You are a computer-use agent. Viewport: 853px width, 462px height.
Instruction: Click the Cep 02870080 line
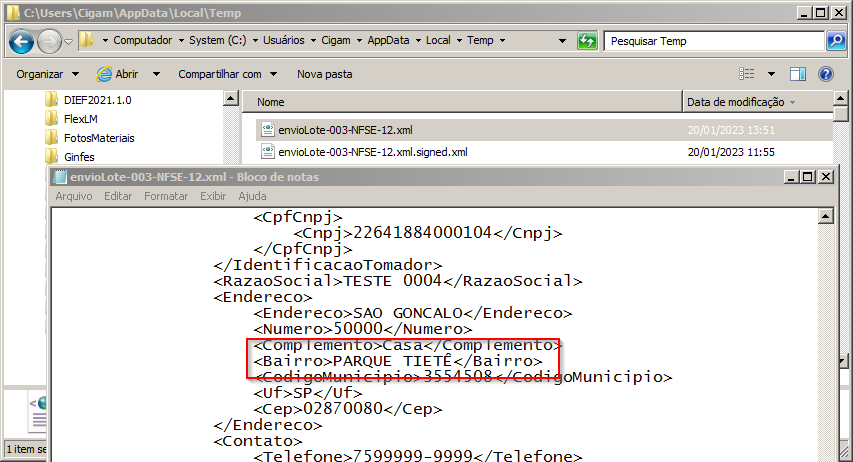click(x=348, y=409)
